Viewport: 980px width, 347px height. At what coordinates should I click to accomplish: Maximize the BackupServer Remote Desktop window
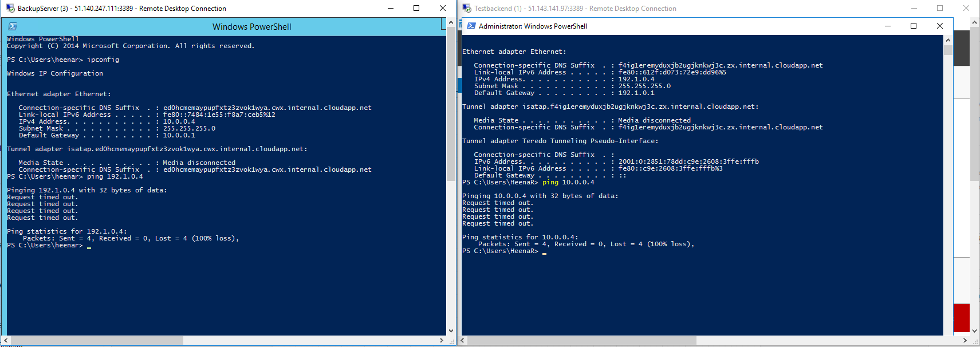[x=416, y=8]
